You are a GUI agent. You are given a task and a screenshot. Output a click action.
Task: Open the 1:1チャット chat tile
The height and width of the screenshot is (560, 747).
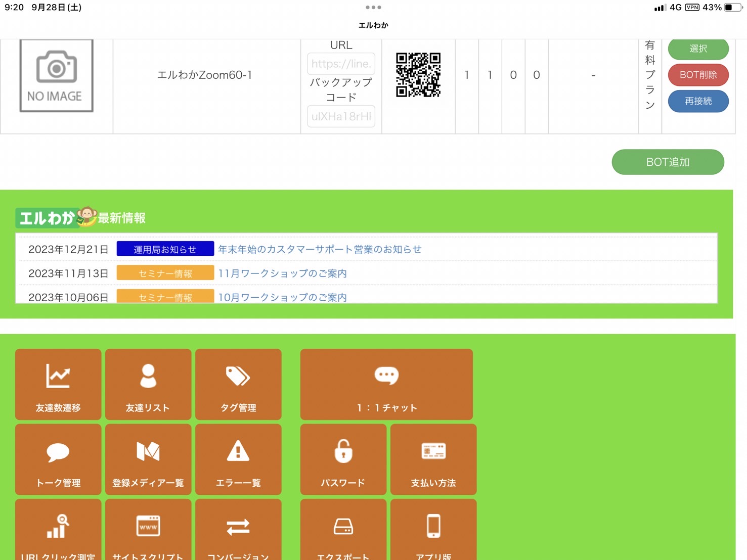coord(386,384)
